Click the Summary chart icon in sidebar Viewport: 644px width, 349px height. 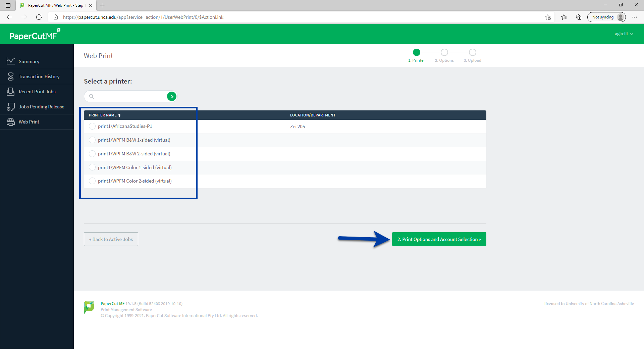pyautogui.click(x=11, y=61)
